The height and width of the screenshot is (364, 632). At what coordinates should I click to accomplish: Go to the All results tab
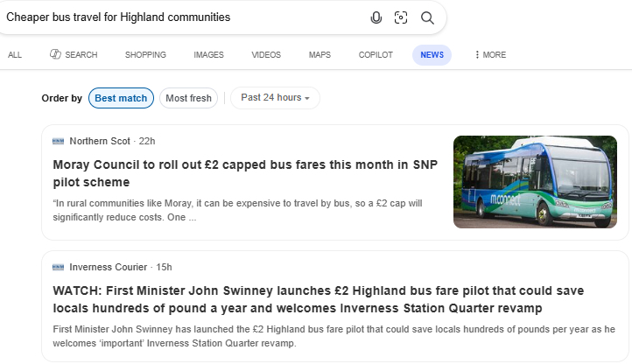(15, 55)
